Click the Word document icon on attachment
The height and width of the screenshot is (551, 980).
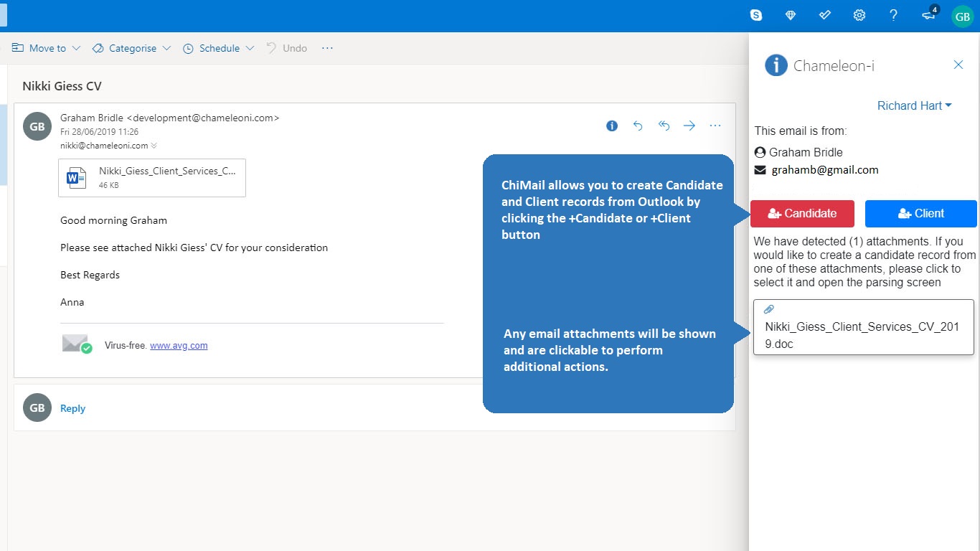coord(76,177)
